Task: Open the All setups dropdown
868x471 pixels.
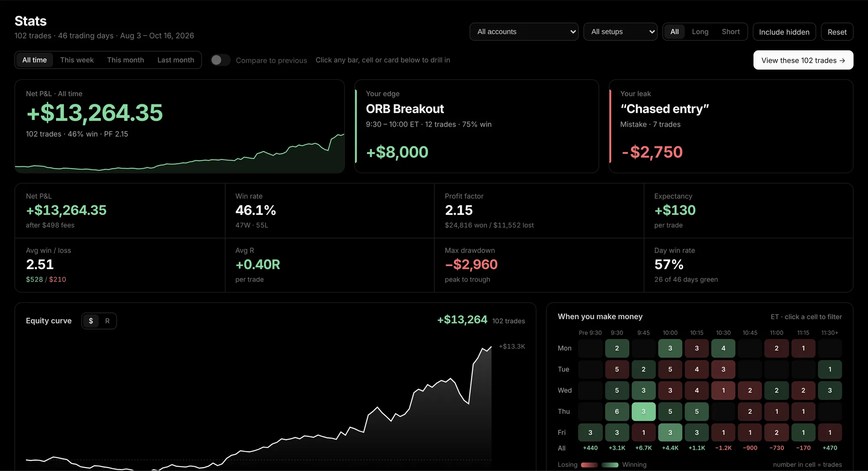Action: [620, 32]
